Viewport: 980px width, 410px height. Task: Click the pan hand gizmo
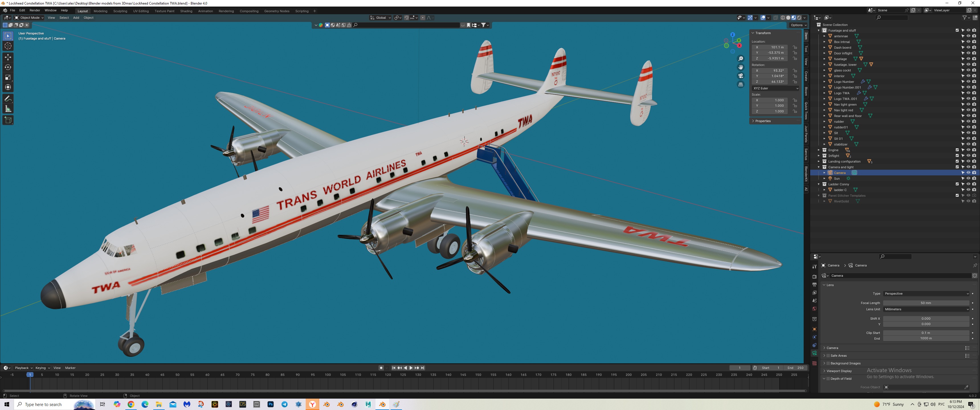740,67
